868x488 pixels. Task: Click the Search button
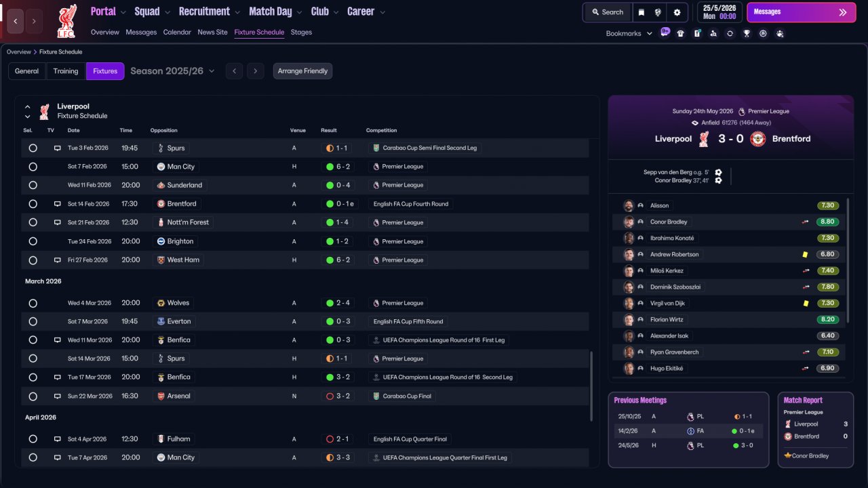[607, 12]
